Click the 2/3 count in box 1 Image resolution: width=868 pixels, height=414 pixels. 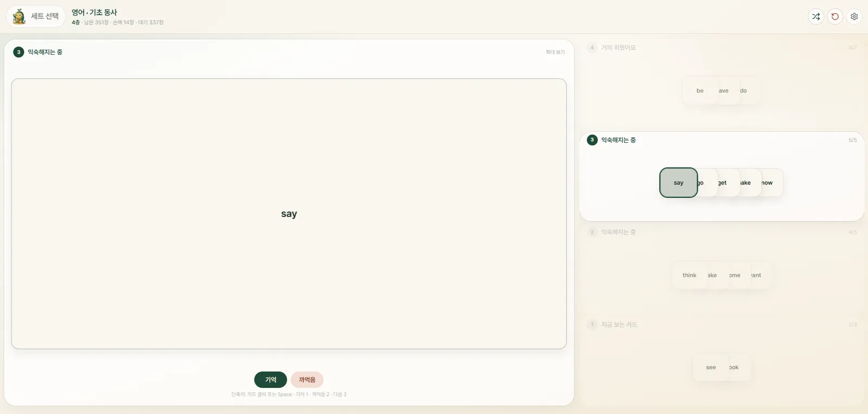click(853, 324)
